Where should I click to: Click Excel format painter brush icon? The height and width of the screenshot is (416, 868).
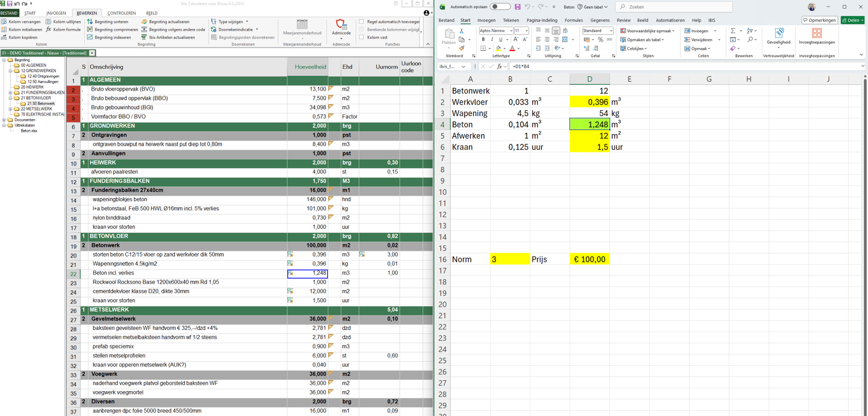[x=462, y=49]
